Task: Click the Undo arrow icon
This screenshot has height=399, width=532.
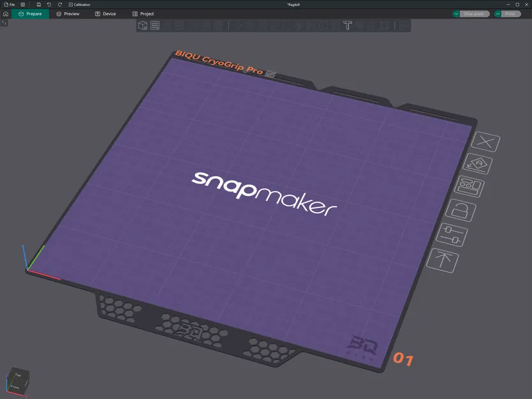Action: click(x=48, y=4)
